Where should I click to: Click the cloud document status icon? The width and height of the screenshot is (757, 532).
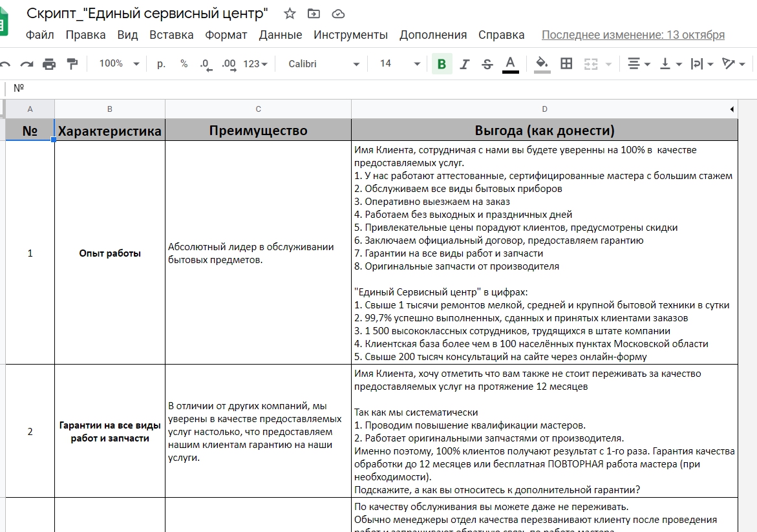point(337,14)
